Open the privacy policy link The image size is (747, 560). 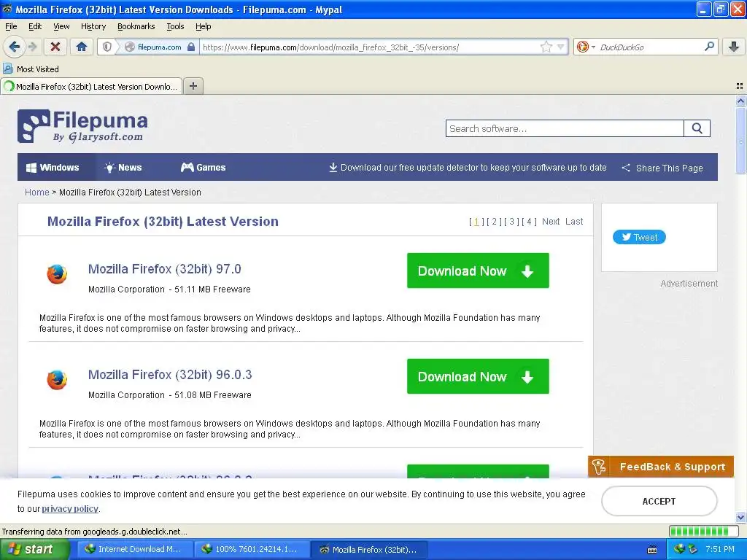pos(70,508)
